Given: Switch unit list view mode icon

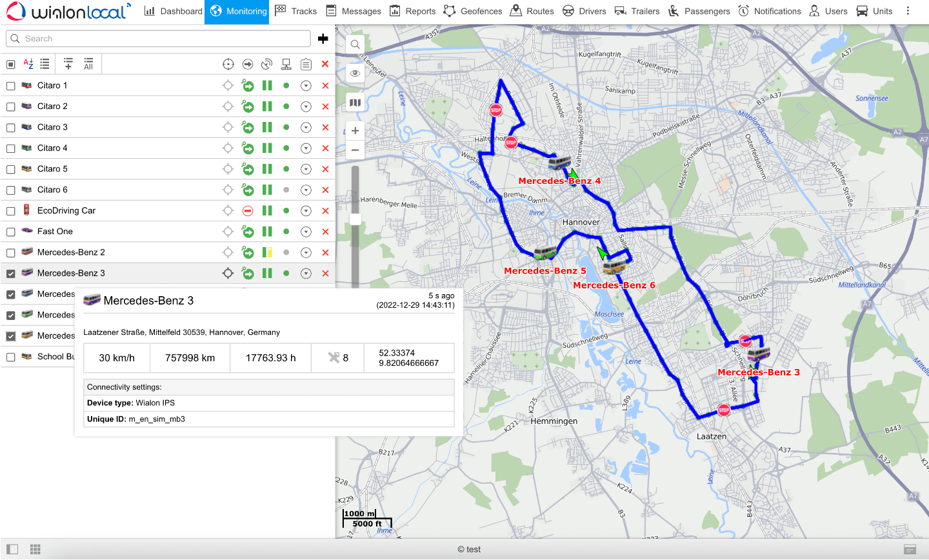Looking at the screenshot, I should click(x=45, y=64).
